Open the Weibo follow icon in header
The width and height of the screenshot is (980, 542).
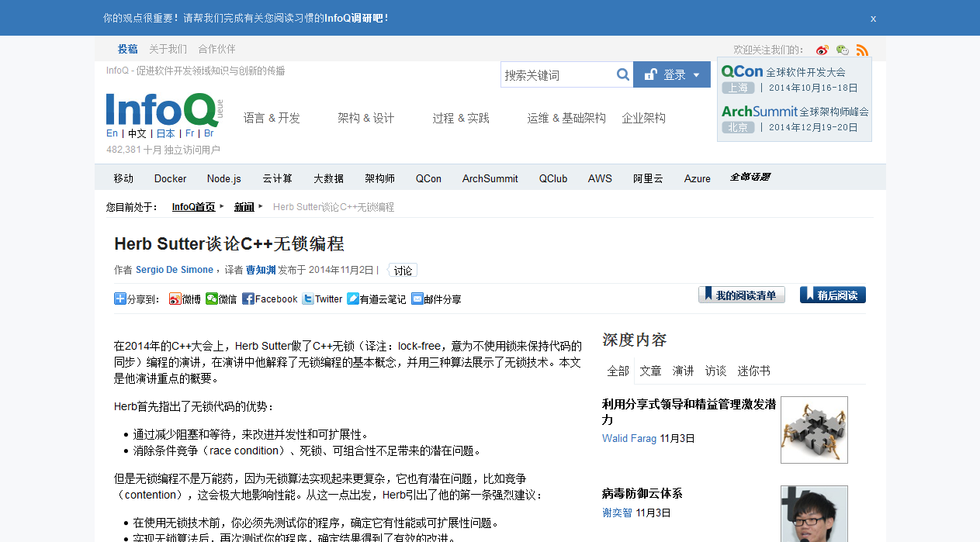(x=822, y=50)
